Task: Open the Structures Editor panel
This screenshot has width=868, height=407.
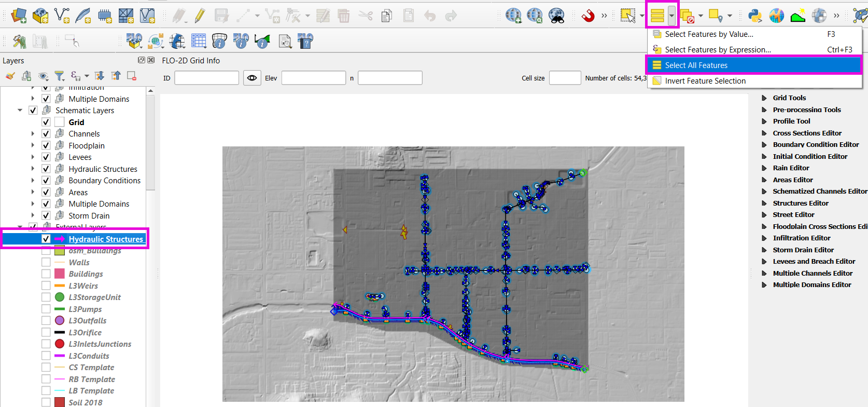Action: 800,203
